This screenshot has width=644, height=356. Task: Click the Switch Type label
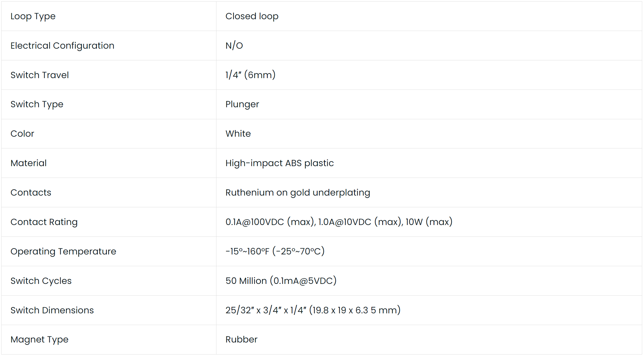pyautogui.click(x=37, y=104)
